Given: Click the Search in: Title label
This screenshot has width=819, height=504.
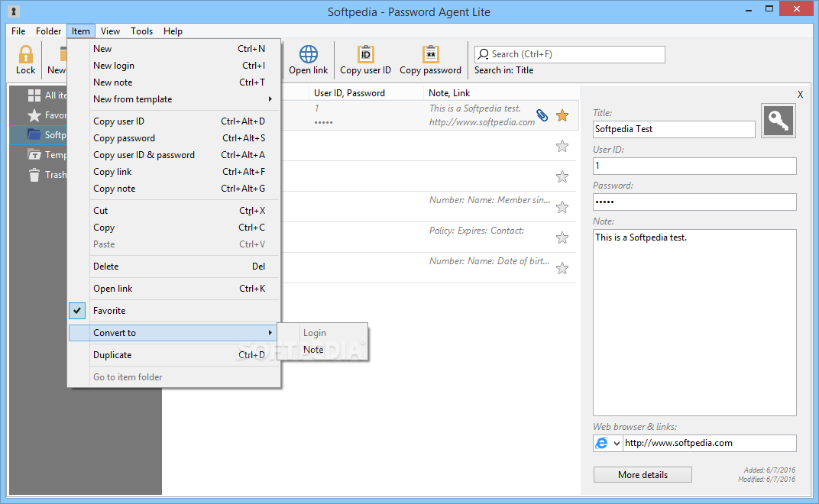Looking at the screenshot, I should pos(503,70).
